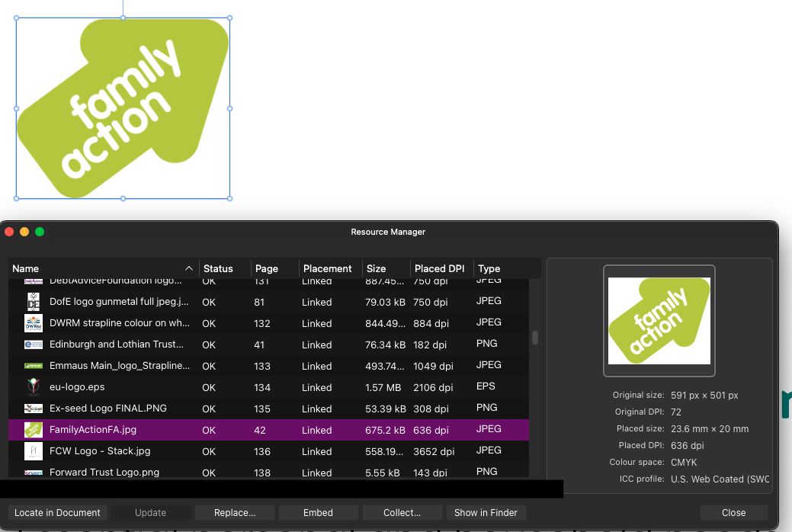
Task: Select the Edinburgh and Lothian Trust row
Action: point(269,345)
